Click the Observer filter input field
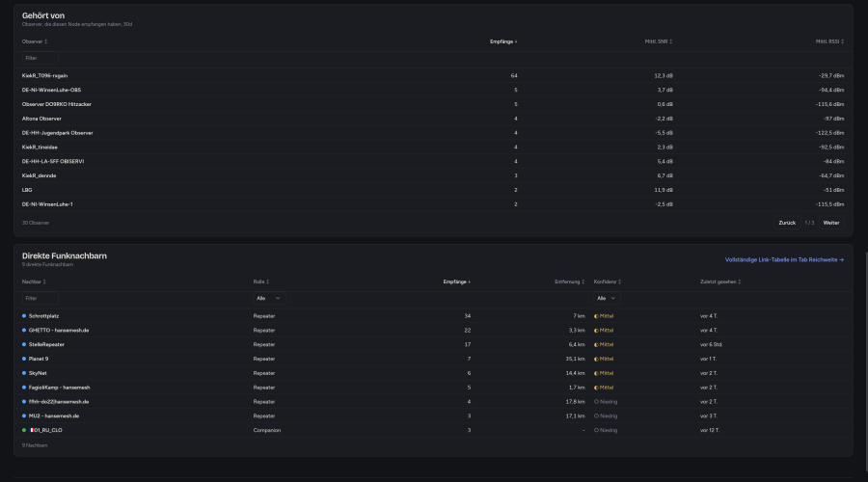Image resolution: width=868 pixels, height=482 pixels. 40,58
